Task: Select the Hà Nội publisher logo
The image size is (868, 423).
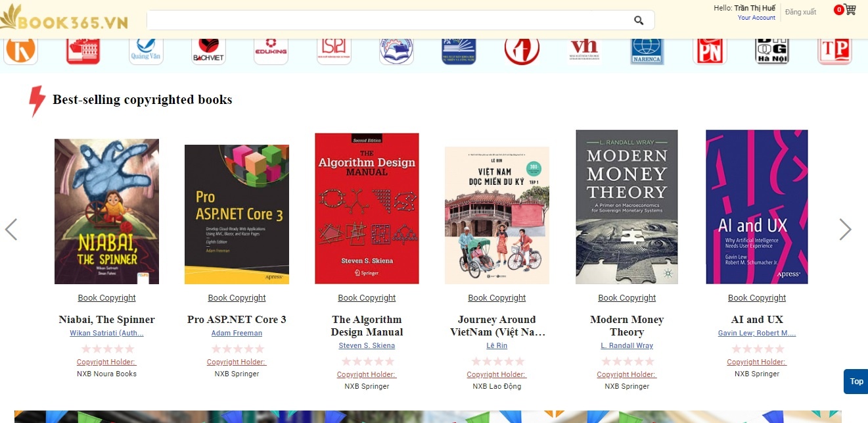Action: (x=772, y=50)
